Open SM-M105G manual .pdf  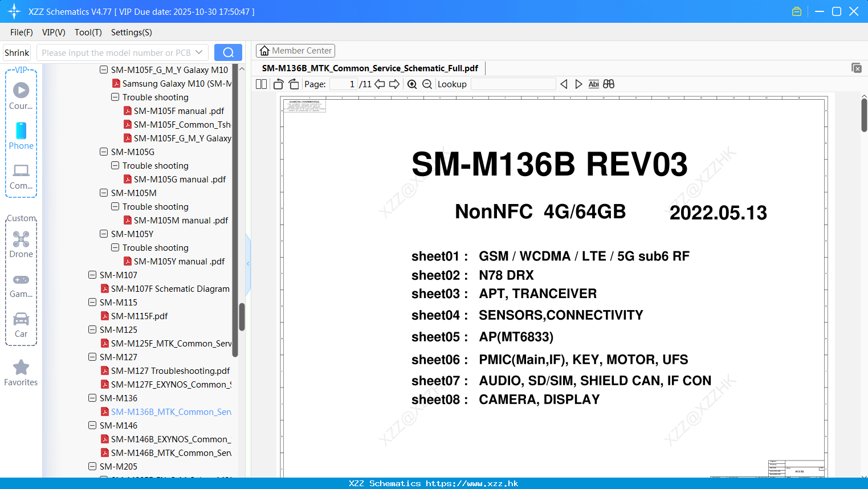pos(174,180)
